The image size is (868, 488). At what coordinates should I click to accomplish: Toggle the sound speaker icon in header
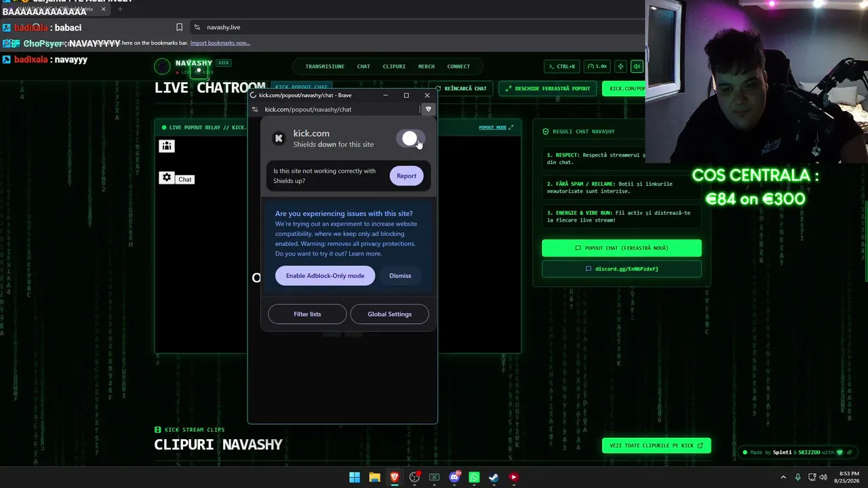(637, 66)
